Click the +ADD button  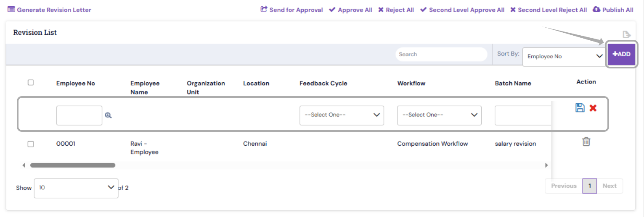coord(622,54)
